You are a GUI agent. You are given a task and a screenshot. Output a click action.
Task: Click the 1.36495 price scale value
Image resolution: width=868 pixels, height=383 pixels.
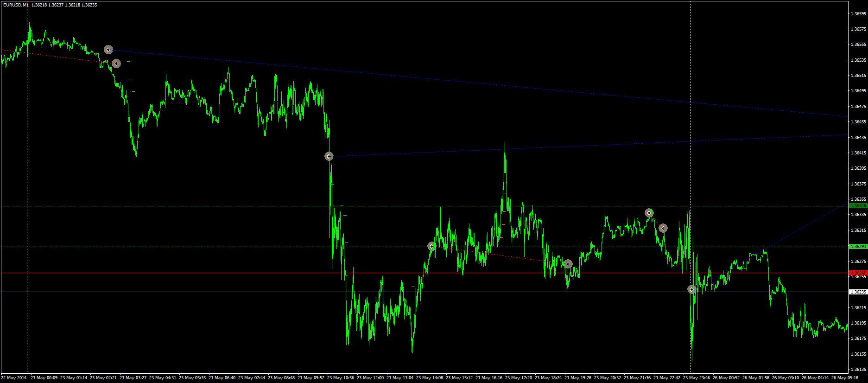(858, 91)
